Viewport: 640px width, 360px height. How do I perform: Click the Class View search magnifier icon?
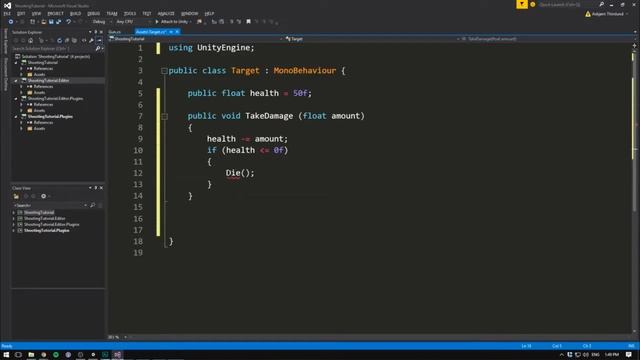click(x=93, y=205)
